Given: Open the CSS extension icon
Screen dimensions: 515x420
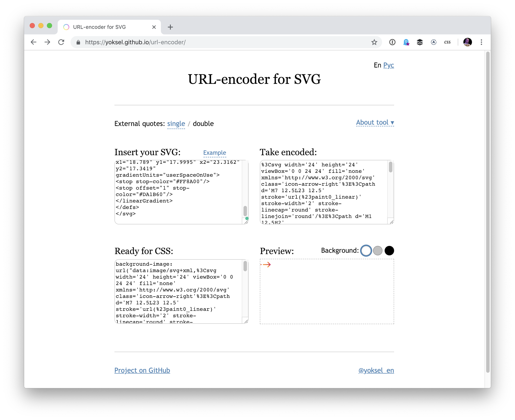Looking at the screenshot, I should click(x=447, y=42).
